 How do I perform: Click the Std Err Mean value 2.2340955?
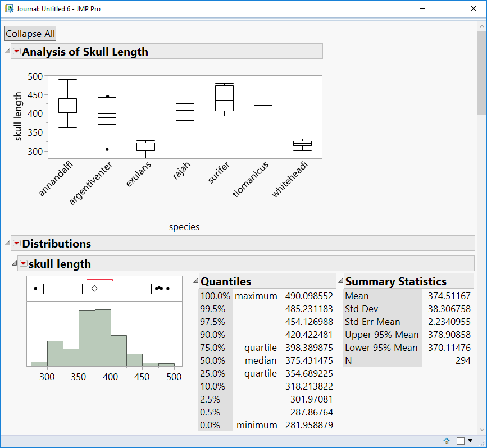(x=449, y=322)
